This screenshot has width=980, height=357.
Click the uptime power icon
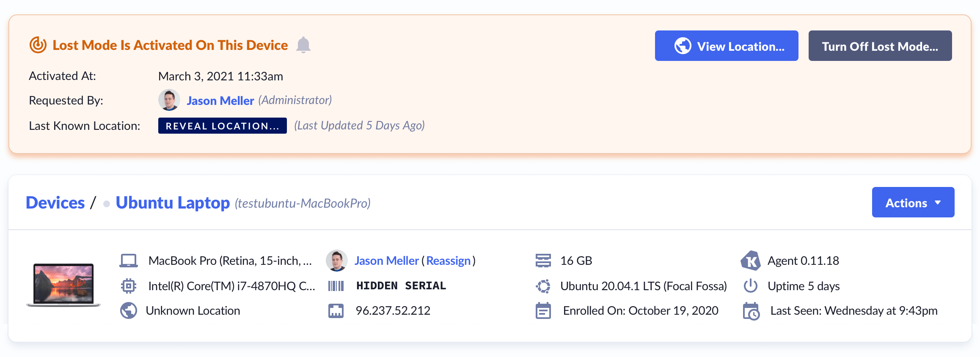(751, 286)
